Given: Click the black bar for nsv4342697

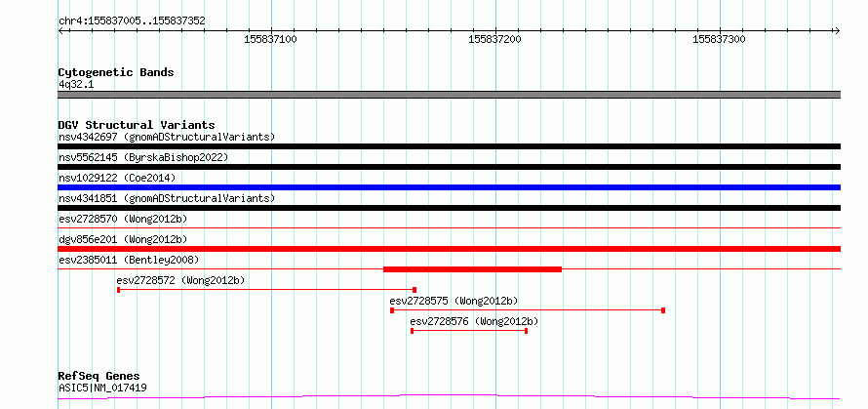Looking at the screenshot, I should (449, 146).
